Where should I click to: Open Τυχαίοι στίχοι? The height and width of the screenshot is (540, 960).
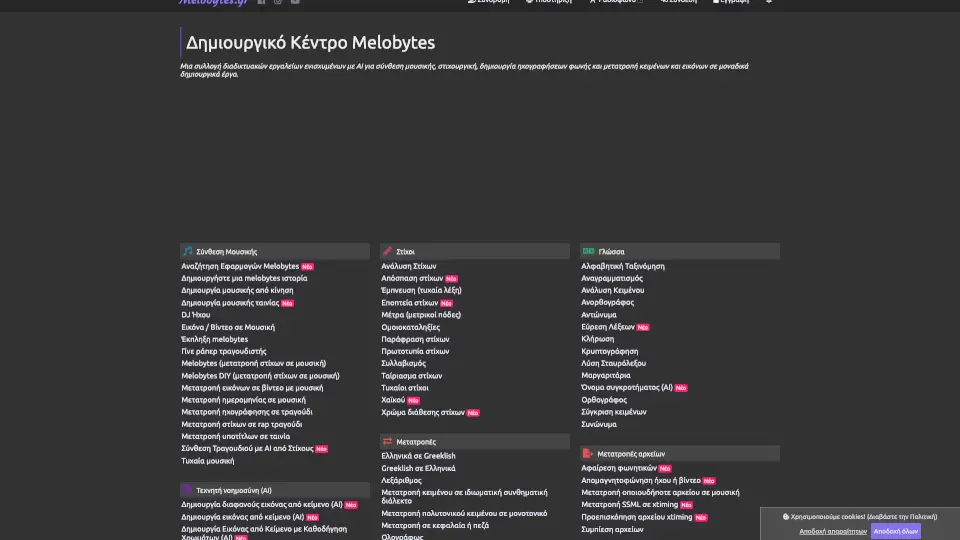point(405,388)
